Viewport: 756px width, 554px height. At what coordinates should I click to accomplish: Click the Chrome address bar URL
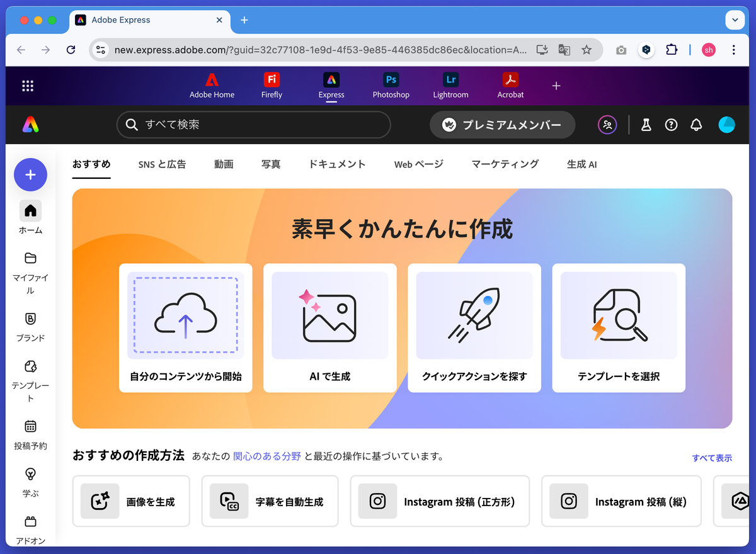point(320,50)
